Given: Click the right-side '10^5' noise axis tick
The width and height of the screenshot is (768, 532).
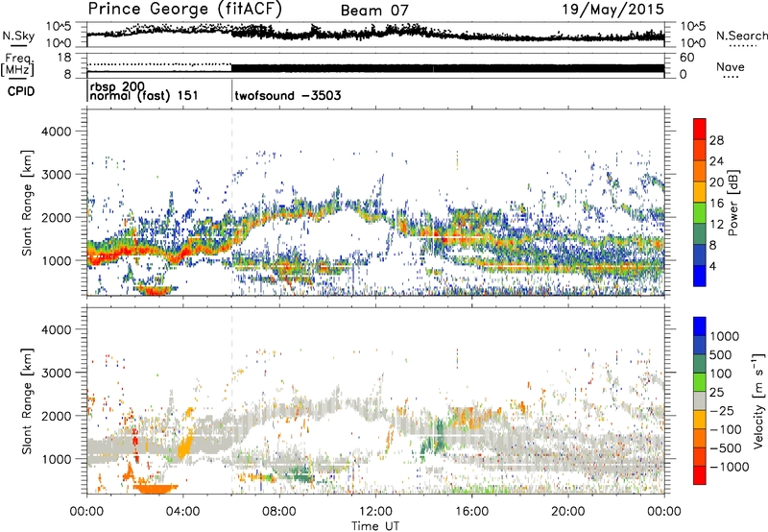Looking at the screenshot, I should [x=692, y=27].
